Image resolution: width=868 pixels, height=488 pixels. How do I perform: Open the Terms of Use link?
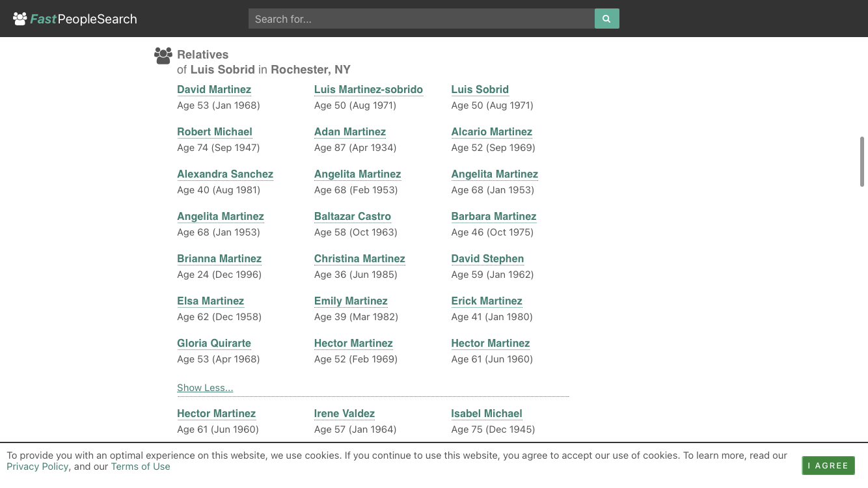pos(141,467)
